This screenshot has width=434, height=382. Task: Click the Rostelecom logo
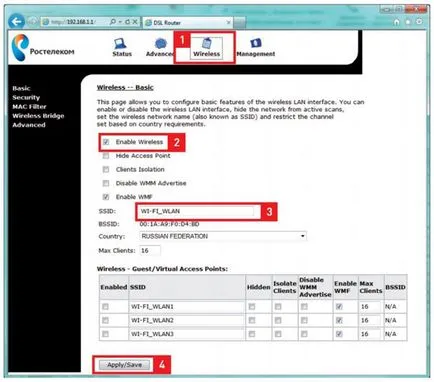click(43, 48)
